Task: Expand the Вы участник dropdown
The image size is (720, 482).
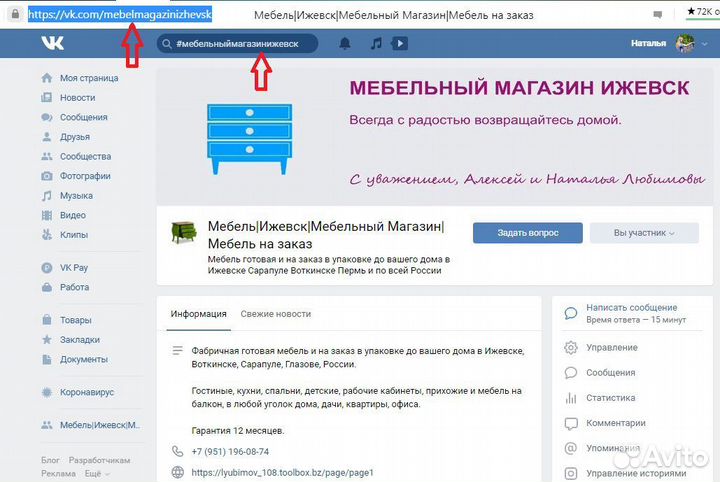Action: pos(644,233)
